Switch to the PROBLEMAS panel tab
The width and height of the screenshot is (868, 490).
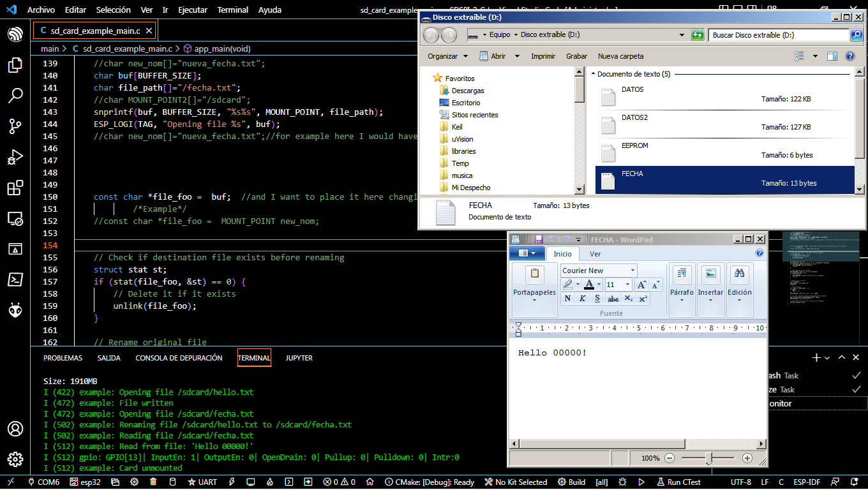(x=63, y=358)
